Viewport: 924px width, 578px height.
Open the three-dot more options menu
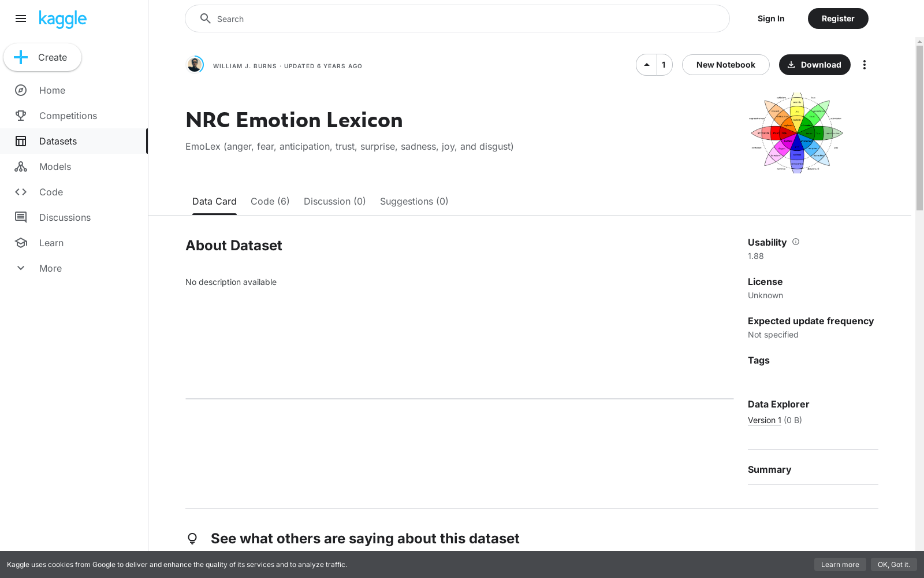[865, 65]
